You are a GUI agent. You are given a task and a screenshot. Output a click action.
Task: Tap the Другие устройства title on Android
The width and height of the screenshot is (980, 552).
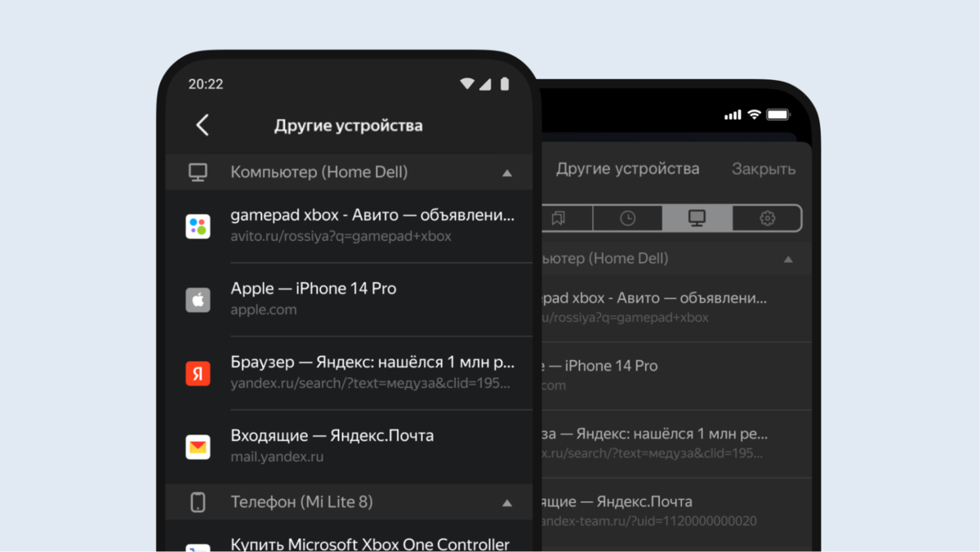(x=349, y=126)
